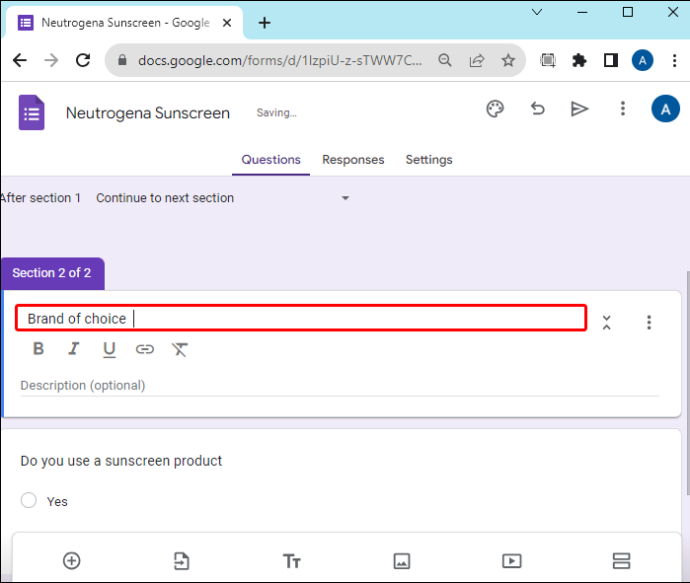
Task: Switch to the Responses tab
Action: coord(353,160)
